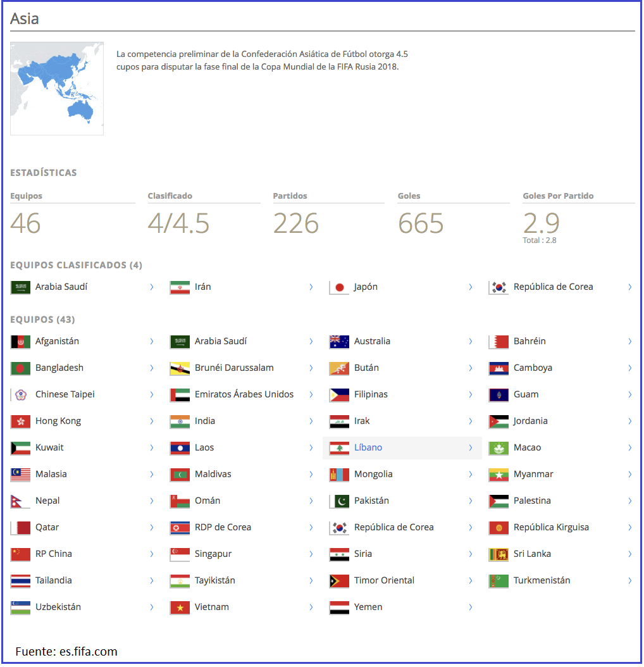The width and height of the screenshot is (644, 667).
Task: Click the India flag icon
Action: coord(180,421)
